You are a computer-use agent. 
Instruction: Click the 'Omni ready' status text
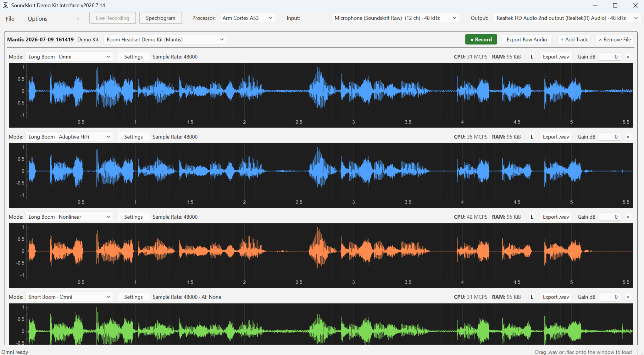(x=15, y=352)
